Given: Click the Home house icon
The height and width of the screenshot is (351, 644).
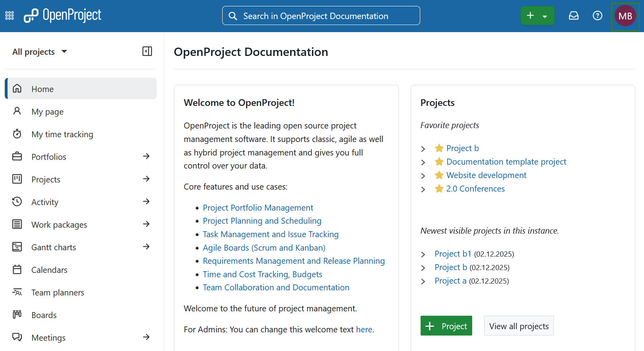Looking at the screenshot, I should click(17, 88).
